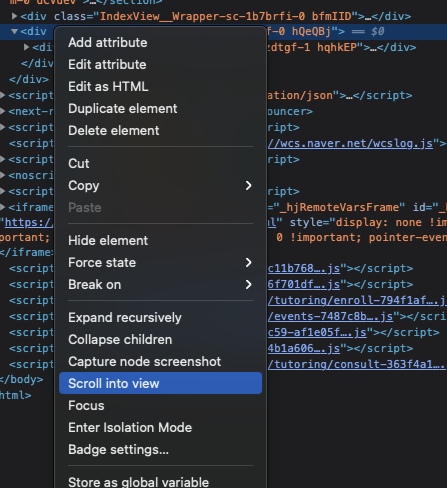Select Delete element menu entry
This screenshot has width=447, height=488.
114,131
